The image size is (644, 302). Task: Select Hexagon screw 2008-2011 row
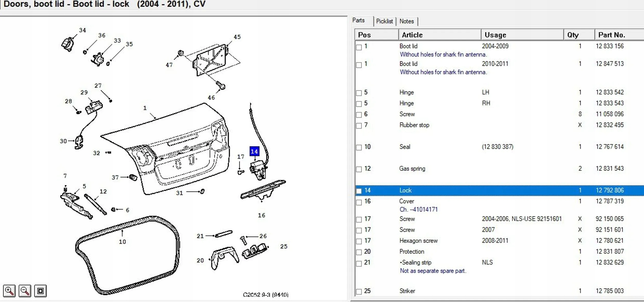pos(418,241)
